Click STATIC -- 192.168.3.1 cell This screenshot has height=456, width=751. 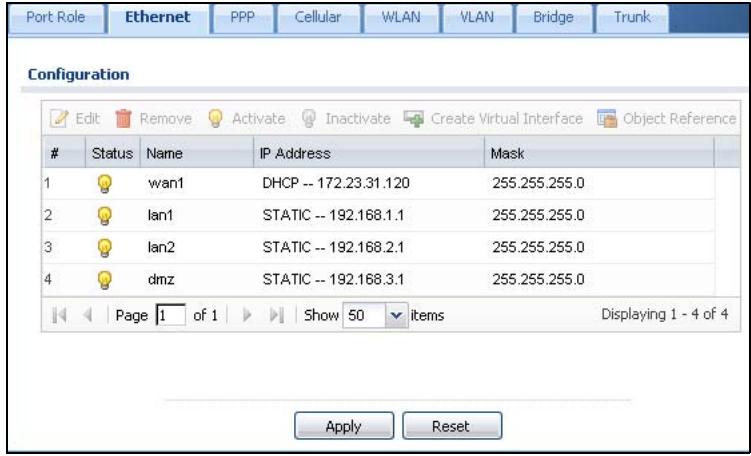point(333,279)
